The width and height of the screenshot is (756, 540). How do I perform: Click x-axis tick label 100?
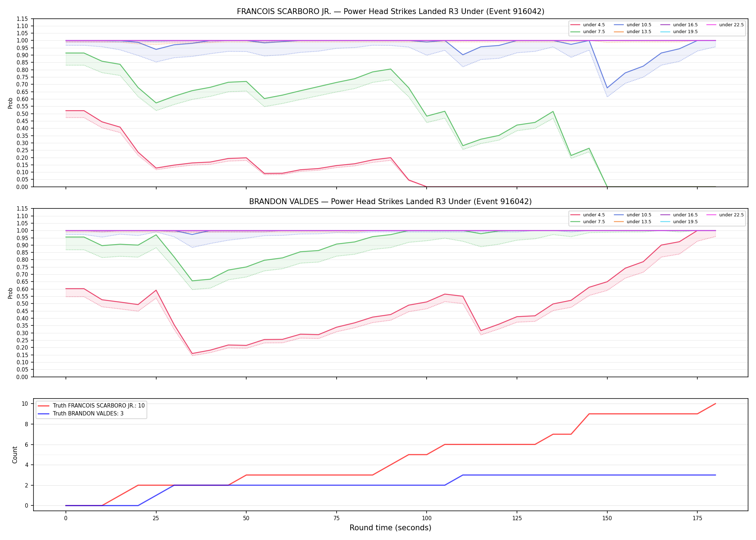(x=427, y=518)
